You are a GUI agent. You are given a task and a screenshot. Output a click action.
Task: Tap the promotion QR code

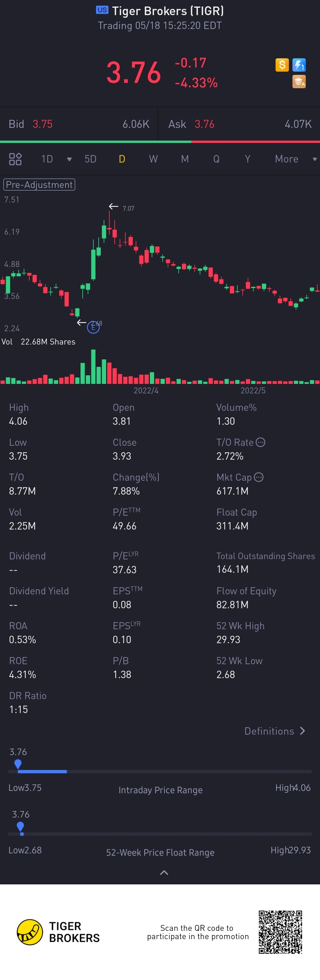(280, 932)
